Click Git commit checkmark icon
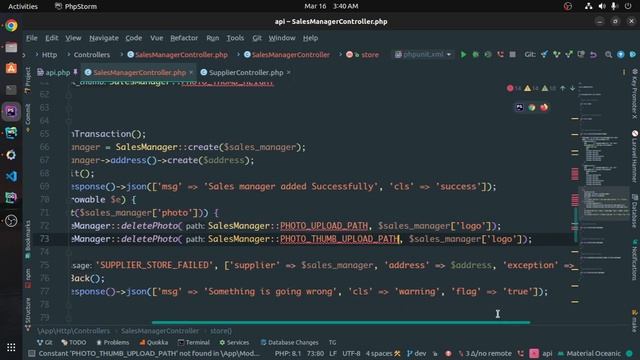Screen dimensions: 640x360 click(556, 54)
